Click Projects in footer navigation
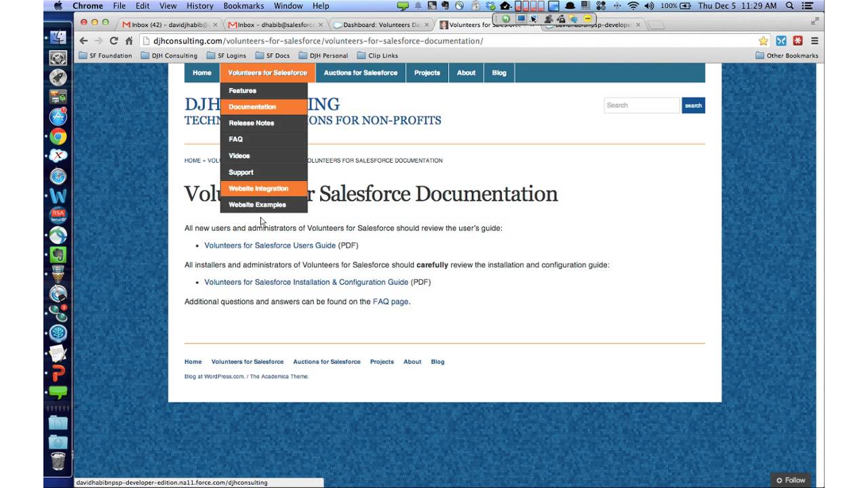The height and width of the screenshot is (488, 868). coord(382,361)
